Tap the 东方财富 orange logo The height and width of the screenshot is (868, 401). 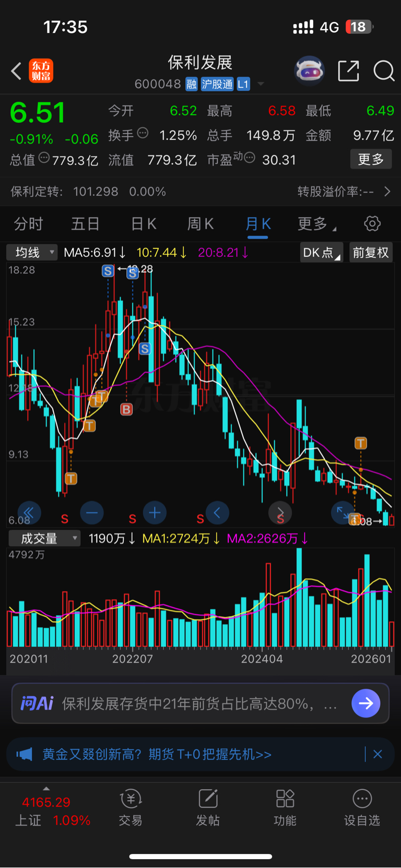(x=41, y=71)
